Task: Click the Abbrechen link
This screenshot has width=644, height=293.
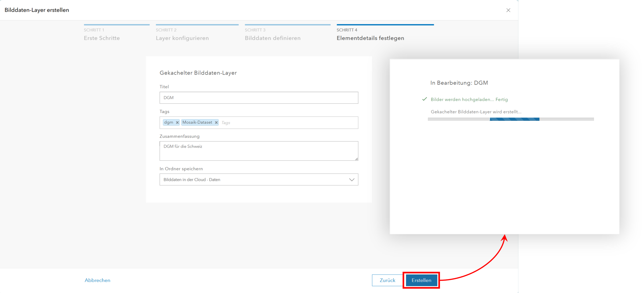Action: tap(97, 280)
